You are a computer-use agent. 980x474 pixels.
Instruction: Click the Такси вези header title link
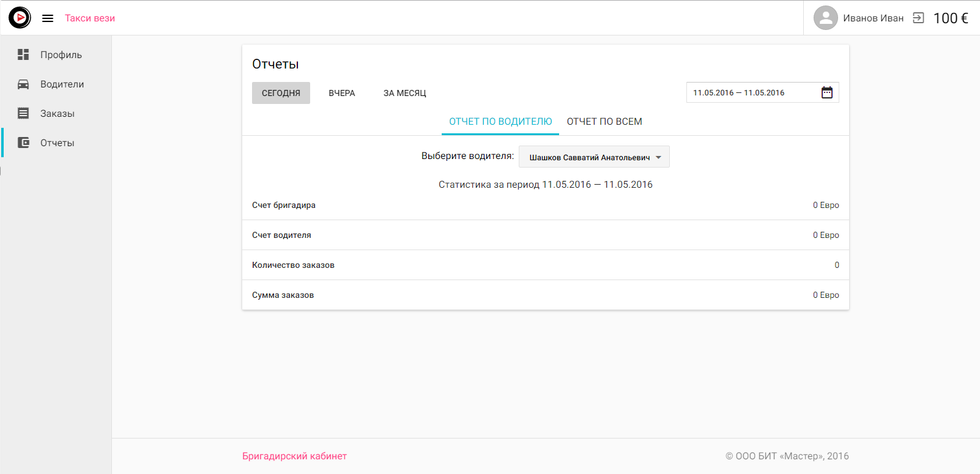(x=90, y=18)
